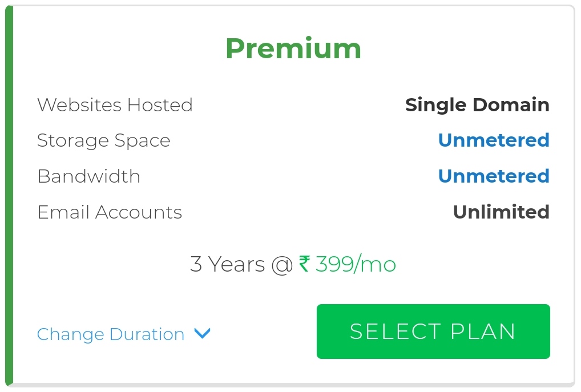The height and width of the screenshot is (392, 581).
Task: Select the Single Domain text
Action: click(477, 105)
